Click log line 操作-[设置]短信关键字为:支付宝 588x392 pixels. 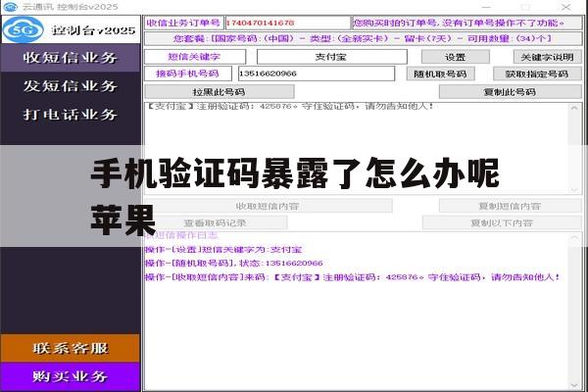click(x=223, y=250)
